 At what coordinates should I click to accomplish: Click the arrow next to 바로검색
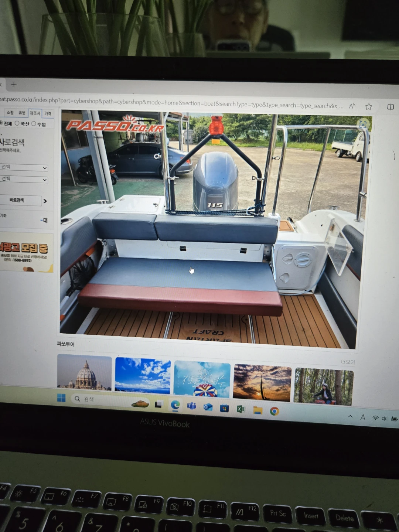point(45,201)
